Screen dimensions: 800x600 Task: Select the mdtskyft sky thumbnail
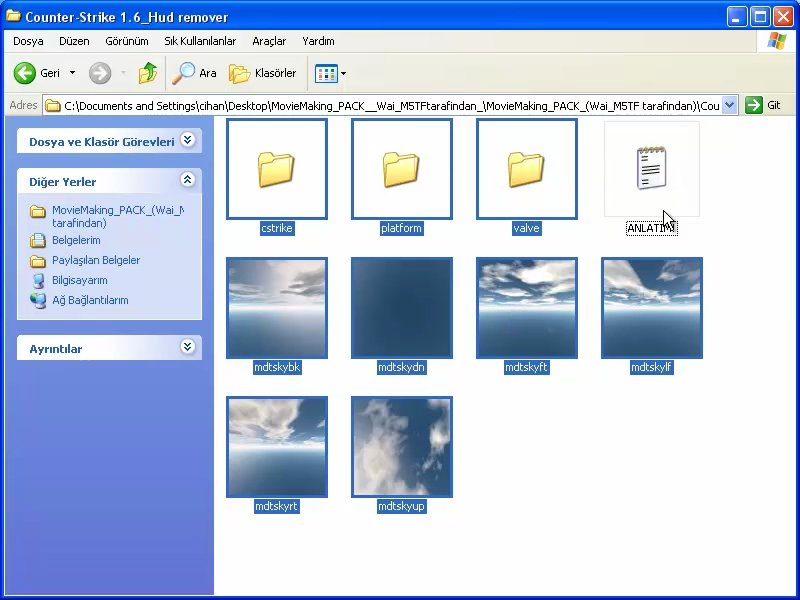point(527,308)
